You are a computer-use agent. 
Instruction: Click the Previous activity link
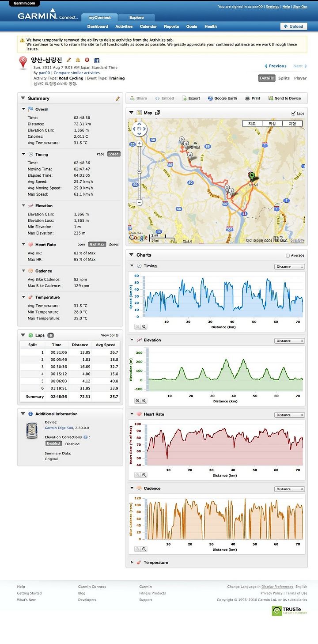pyautogui.click(x=276, y=66)
